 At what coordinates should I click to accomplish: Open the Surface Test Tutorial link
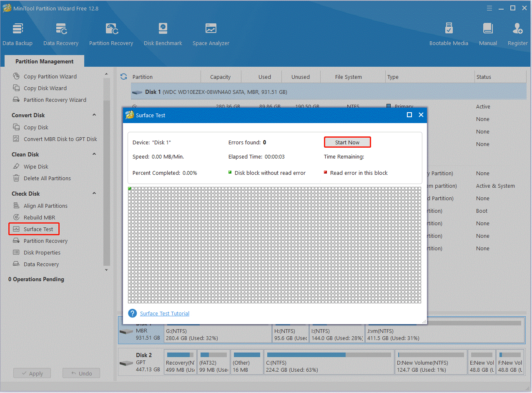click(164, 313)
